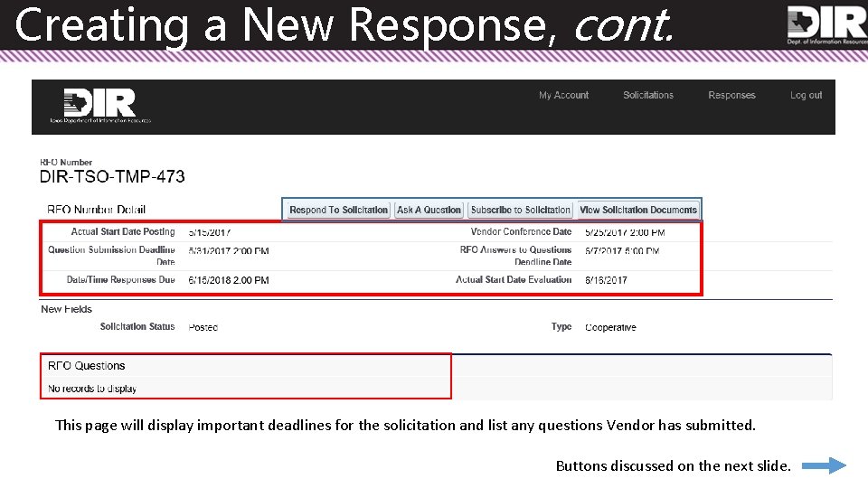The width and height of the screenshot is (868, 488).
Task: Click the RFO Answers to Questions Deadline label
Action: (x=515, y=256)
